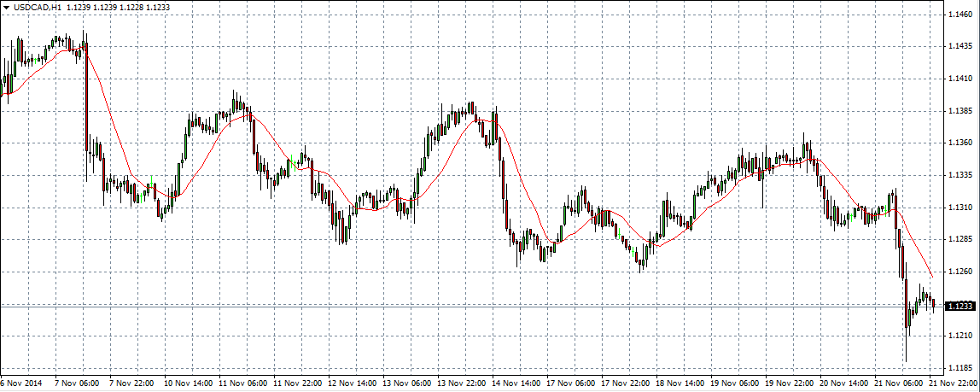Viewport: 980px width, 392px height.
Task: Select the 1.1335 price axis label
Action: tap(959, 176)
